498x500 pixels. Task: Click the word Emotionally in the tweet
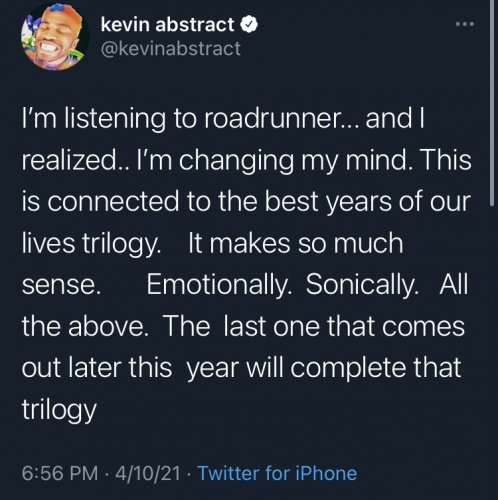(219, 284)
